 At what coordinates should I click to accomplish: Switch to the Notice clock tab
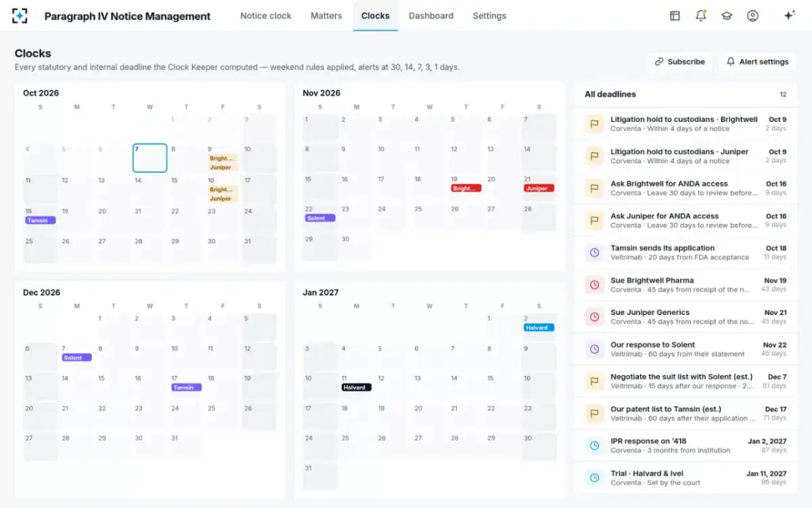[266, 16]
